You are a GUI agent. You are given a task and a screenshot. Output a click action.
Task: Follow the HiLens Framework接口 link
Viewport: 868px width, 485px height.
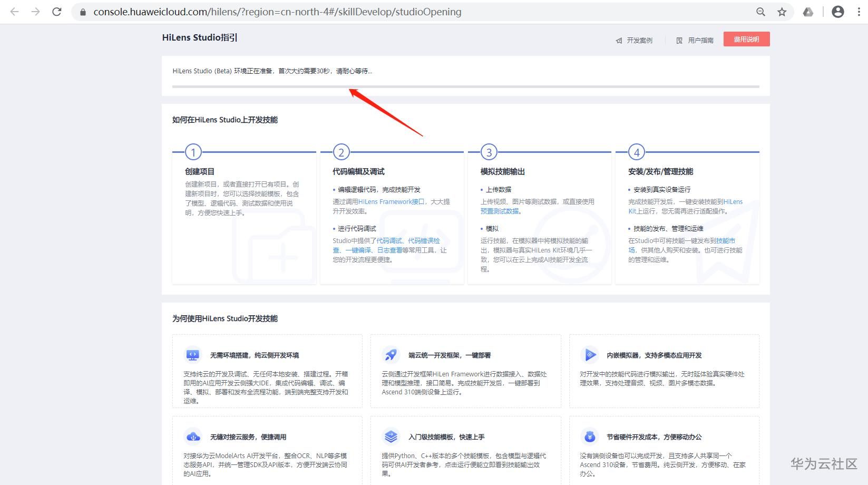392,202
